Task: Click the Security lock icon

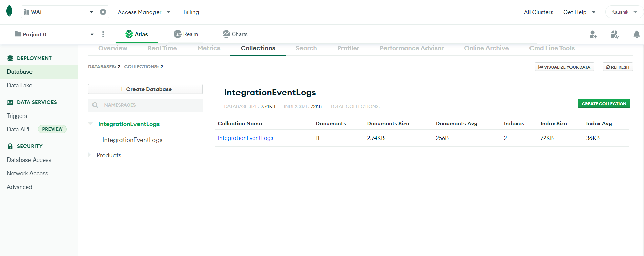Action: coord(10,146)
